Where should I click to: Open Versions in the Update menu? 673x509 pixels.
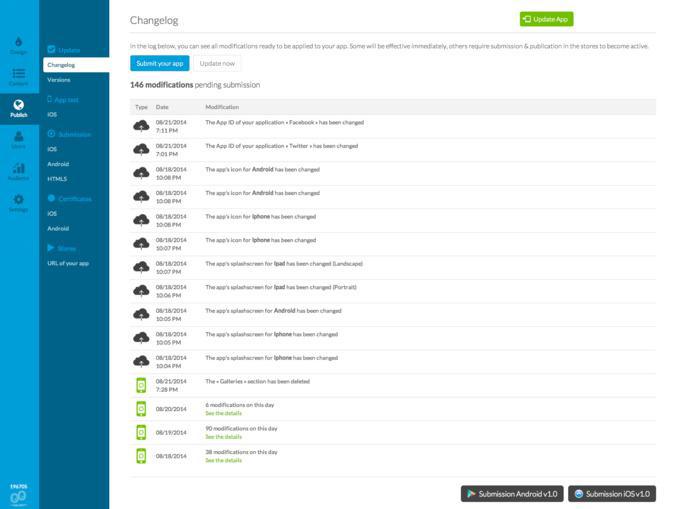coord(58,79)
